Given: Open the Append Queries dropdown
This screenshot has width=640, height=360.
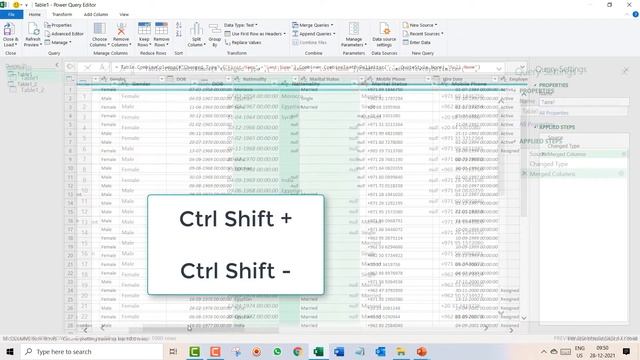Looking at the screenshot, I should click(314, 34).
